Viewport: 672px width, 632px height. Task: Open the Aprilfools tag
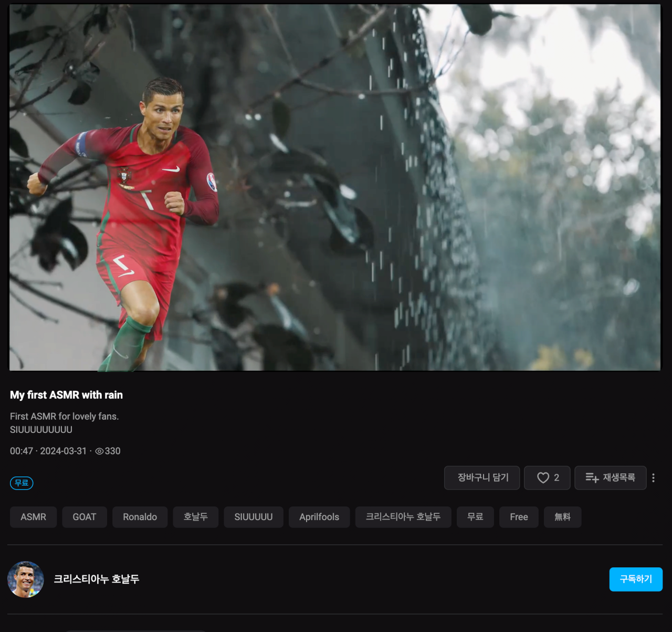coord(319,517)
